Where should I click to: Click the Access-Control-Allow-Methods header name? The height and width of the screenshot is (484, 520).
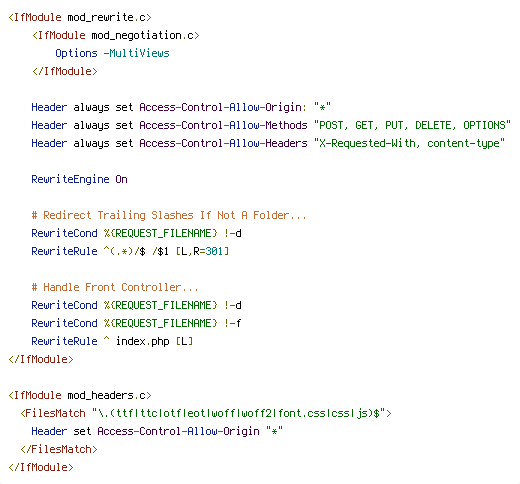tap(223, 125)
